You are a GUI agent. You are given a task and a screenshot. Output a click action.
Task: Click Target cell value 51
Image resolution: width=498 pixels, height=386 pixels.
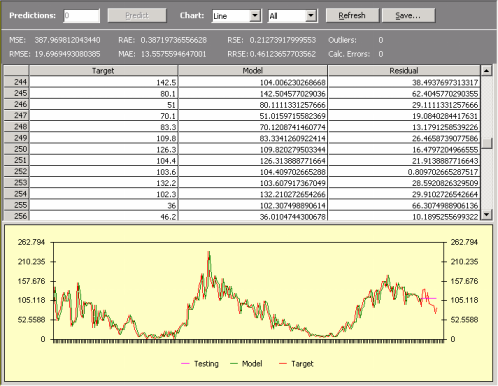tap(103, 105)
